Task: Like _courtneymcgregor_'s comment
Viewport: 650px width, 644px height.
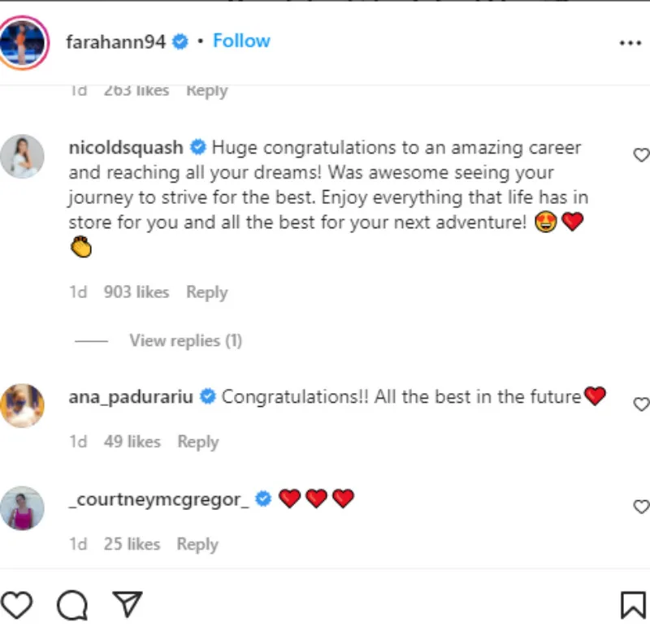Action: [x=640, y=506]
